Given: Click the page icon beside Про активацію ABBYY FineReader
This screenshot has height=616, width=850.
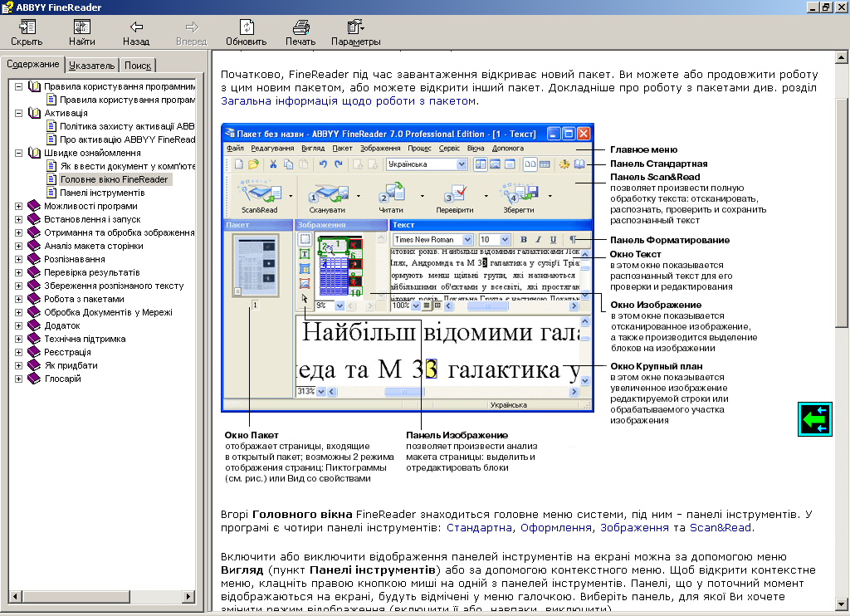Looking at the screenshot, I should (51, 139).
